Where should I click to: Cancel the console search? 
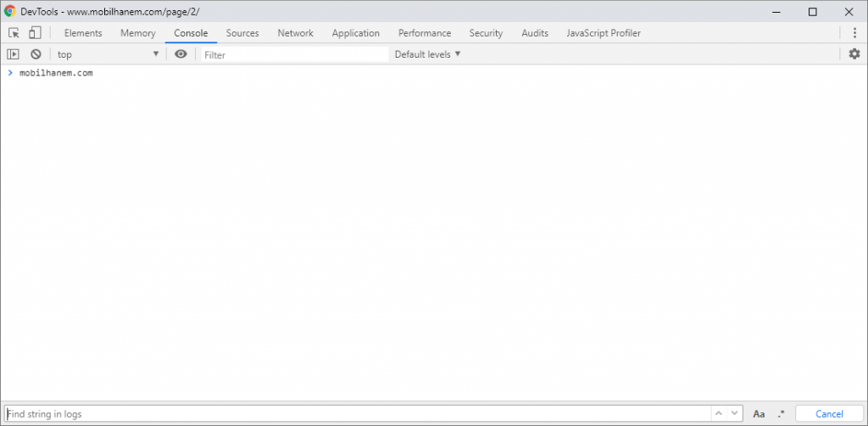(x=829, y=414)
